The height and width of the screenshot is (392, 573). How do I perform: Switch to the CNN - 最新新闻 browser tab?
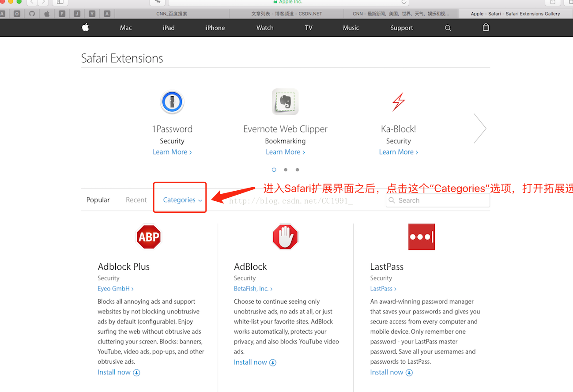tap(401, 14)
